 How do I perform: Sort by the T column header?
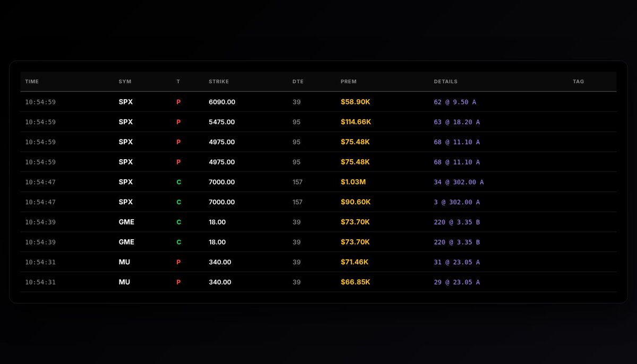click(x=178, y=82)
